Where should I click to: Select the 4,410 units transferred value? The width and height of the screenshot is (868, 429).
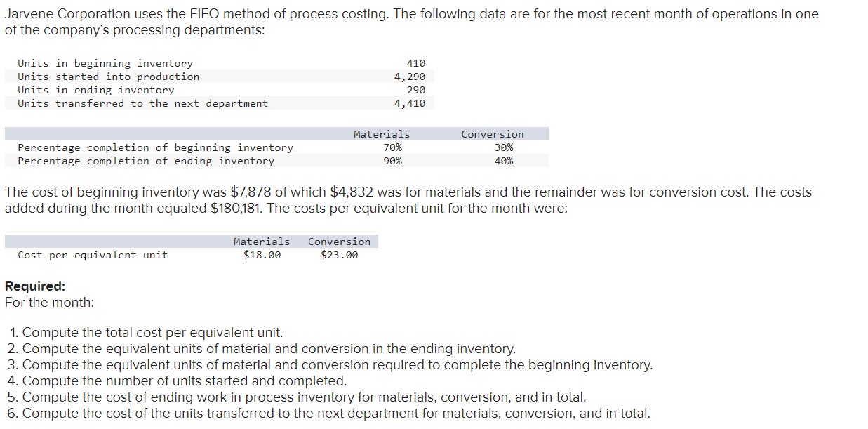[410, 103]
